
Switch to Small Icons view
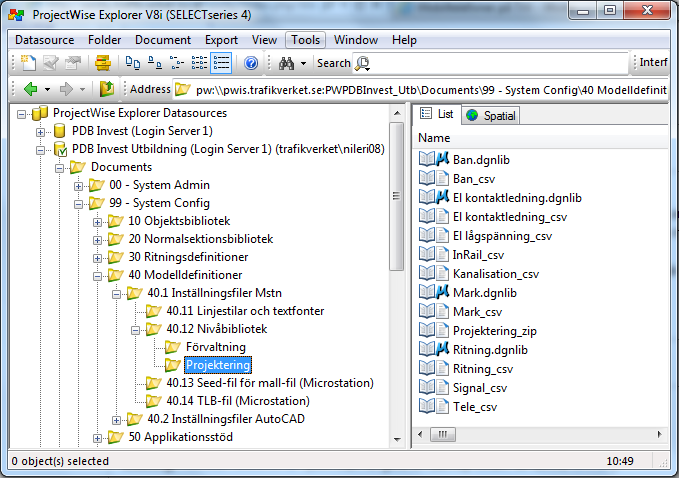pos(155,63)
